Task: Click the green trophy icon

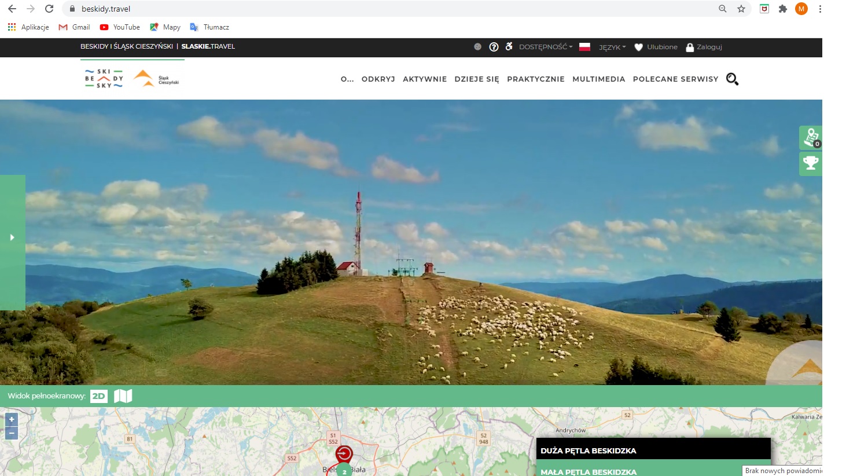Action: point(811,163)
